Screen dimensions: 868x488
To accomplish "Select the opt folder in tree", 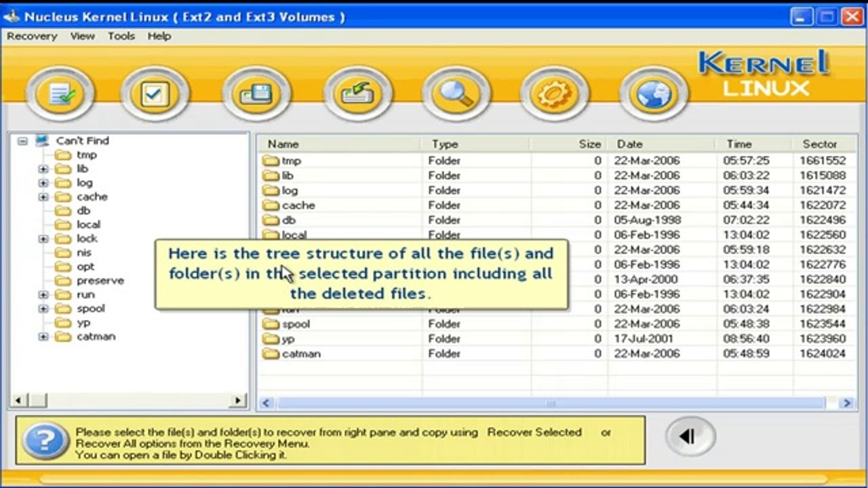I will pyautogui.click(x=85, y=266).
